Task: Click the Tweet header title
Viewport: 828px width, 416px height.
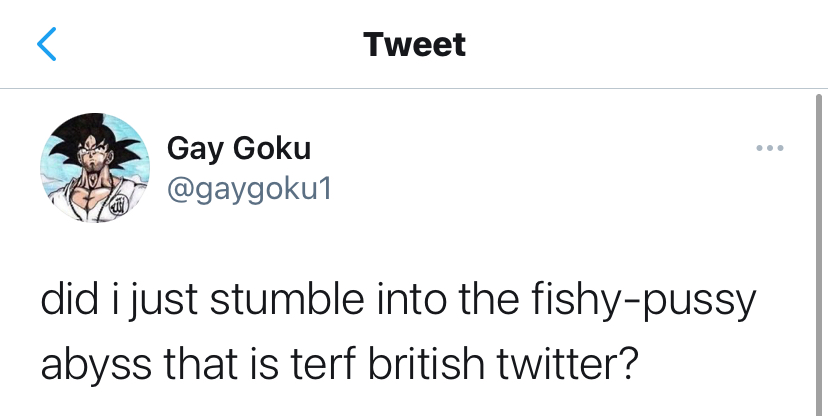Action: [414, 44]
